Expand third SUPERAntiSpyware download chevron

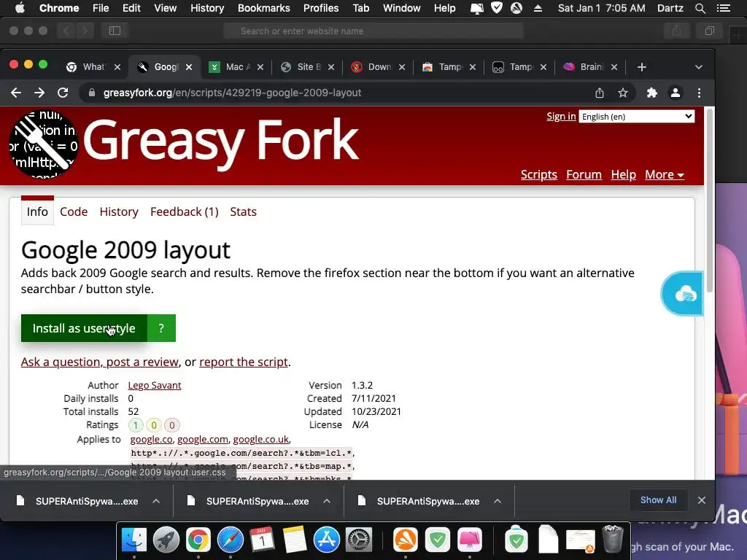point(497,501)
